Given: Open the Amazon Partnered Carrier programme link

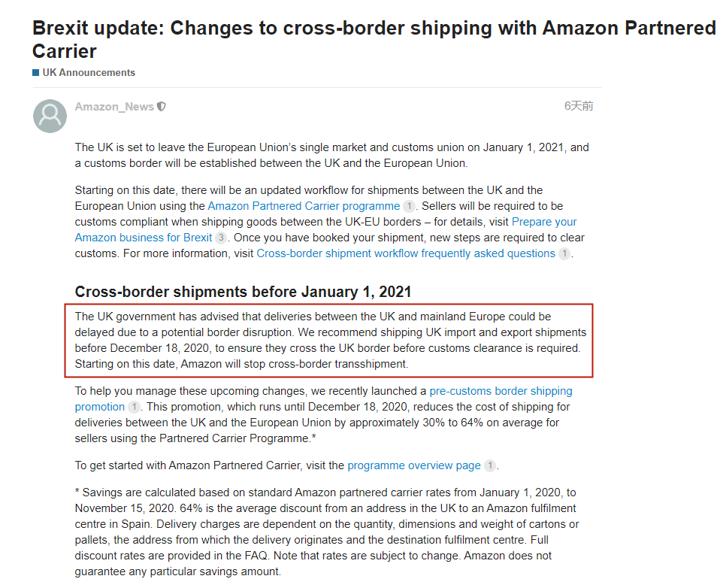Looking at the screenshot, I should coord(304,206).
